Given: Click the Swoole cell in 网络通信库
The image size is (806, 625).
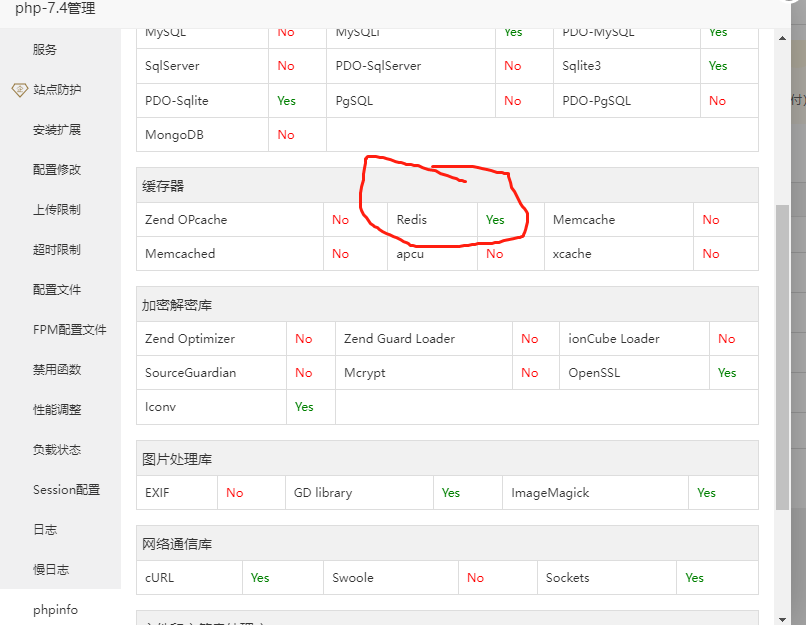Looking at the screenshot, I should (353, 578).
